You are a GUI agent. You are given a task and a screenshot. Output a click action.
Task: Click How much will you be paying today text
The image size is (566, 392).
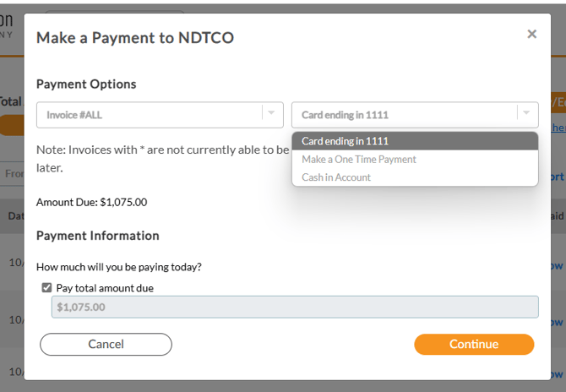point(119,267)
